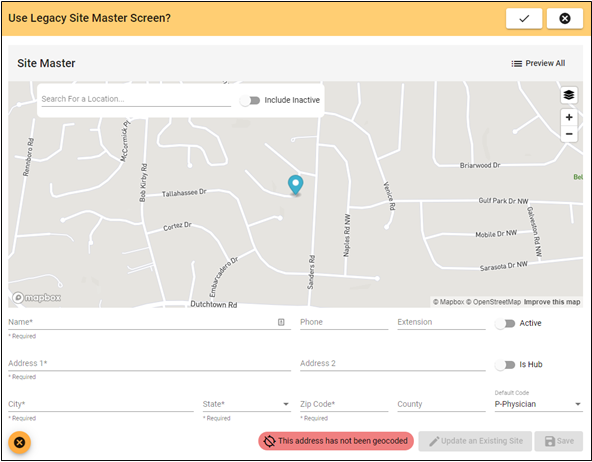Toggle the Is Hub switch
The width and height of the screenshot is (592, 462).
click(505, 365)
